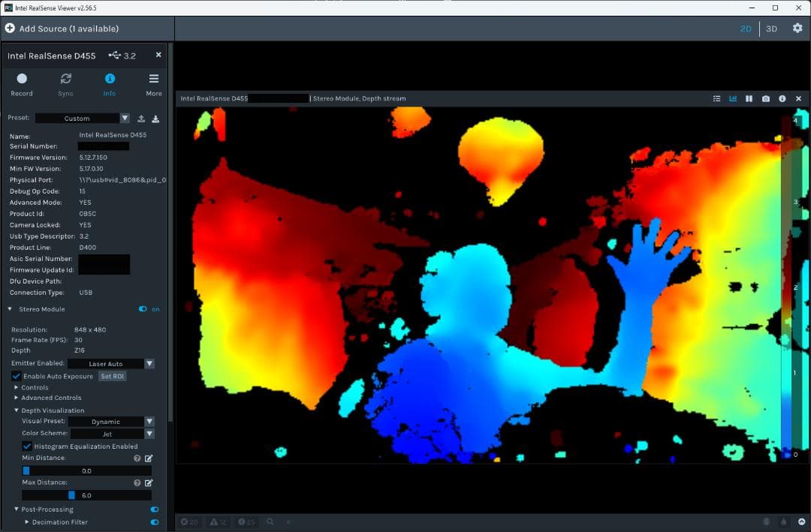Screen dimensions: 811x532
Task: Click the Set ROI button
Action: click(x=113, y=376)
